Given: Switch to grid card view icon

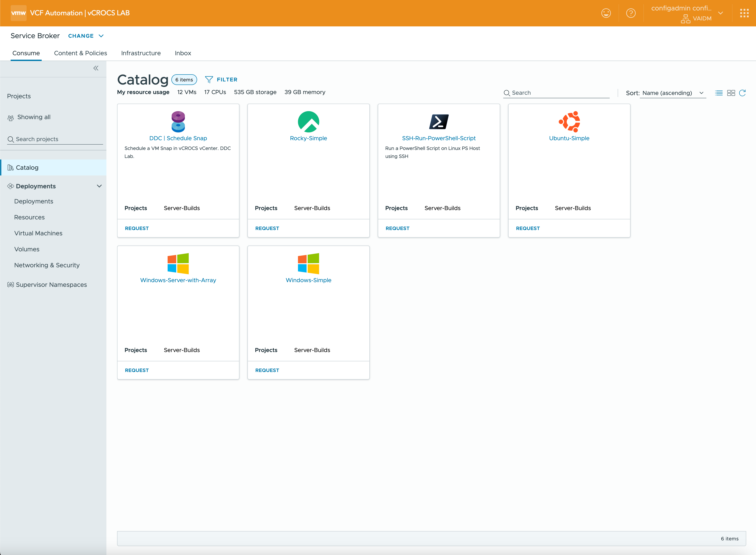Looking at the screenshot, I should coord(731,93).
